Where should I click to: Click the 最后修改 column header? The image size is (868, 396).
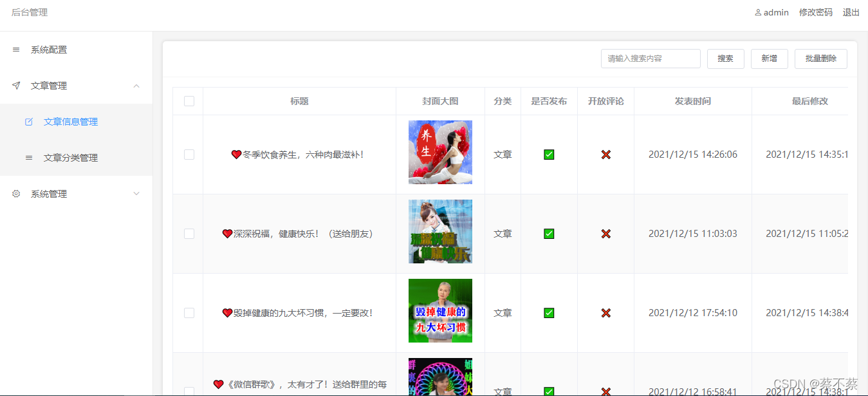coord(809,101)
